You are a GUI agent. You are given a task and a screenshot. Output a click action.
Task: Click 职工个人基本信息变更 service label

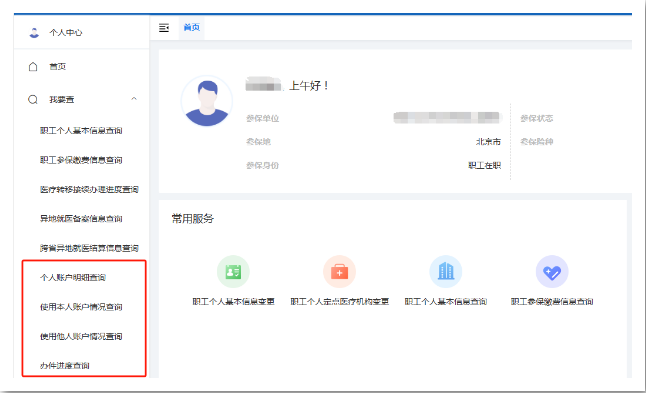pyautogui.click(x=233, y=302)
